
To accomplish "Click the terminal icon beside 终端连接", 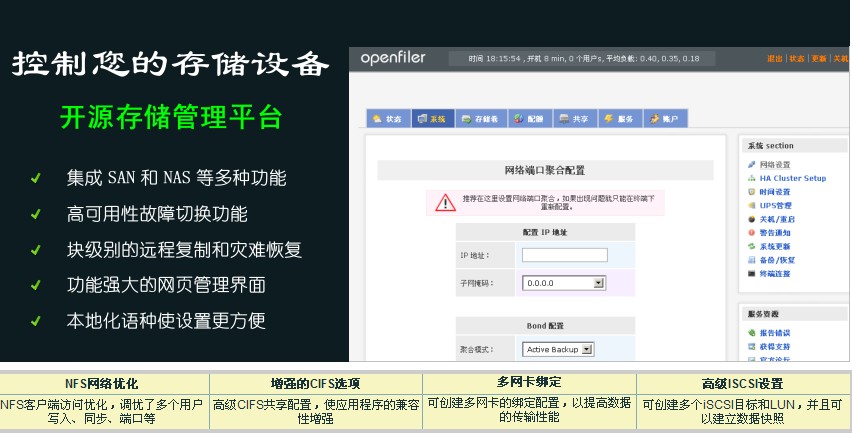I will point(751,273).
